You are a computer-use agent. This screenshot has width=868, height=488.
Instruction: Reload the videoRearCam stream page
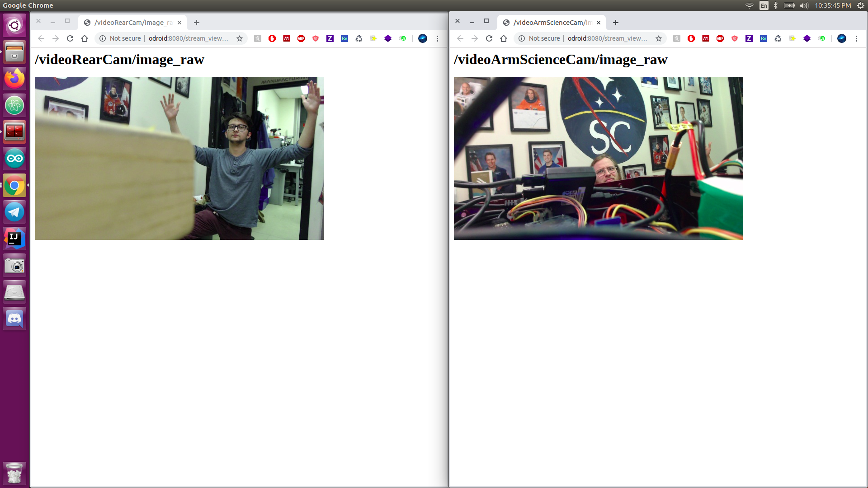tap(70, 38)
